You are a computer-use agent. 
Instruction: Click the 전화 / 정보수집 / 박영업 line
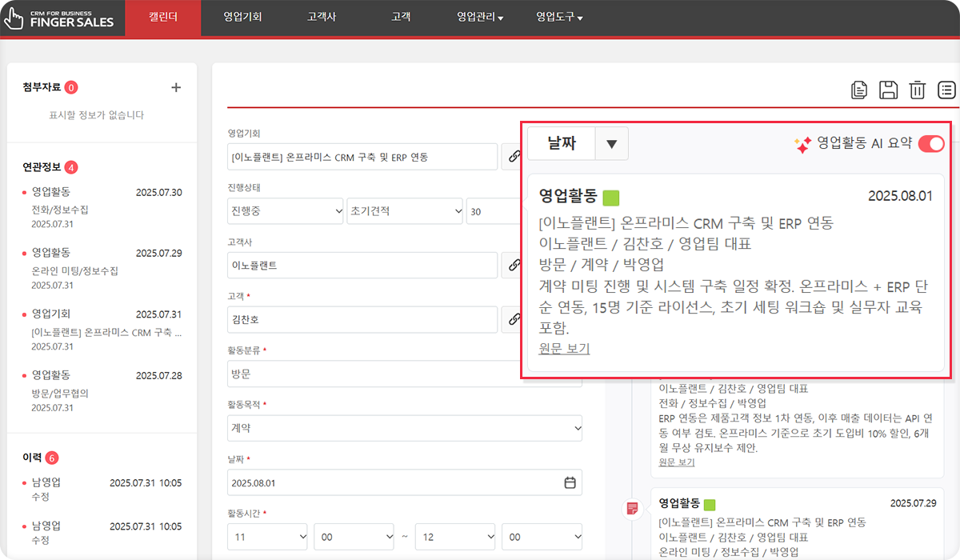tap(712, 403)
